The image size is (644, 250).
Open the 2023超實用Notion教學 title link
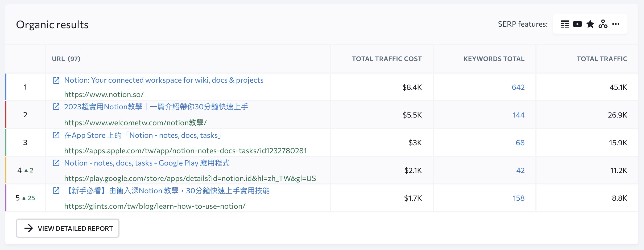[156, 107]
